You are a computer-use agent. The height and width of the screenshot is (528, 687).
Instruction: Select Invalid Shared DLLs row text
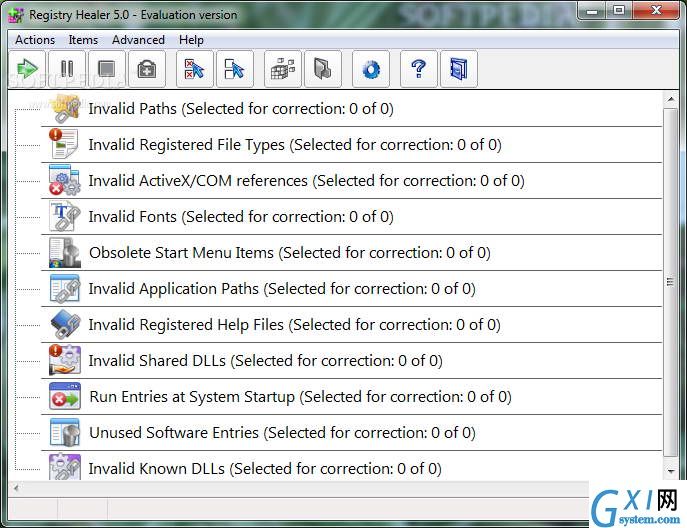click(x=266, y=360)
